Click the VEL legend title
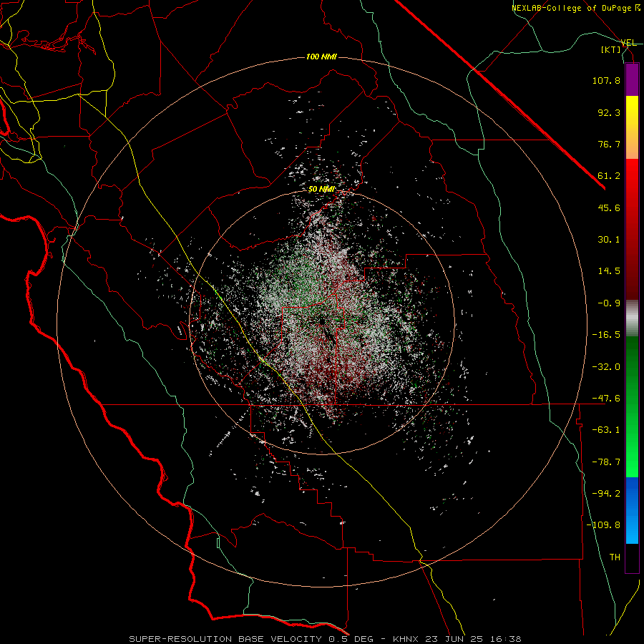 point(628,43)
